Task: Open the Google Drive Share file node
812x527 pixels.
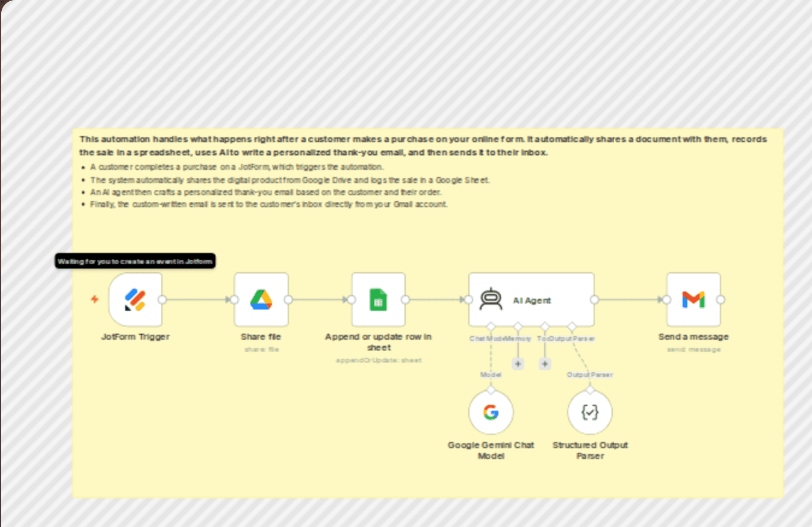Action: coord(261,299)
